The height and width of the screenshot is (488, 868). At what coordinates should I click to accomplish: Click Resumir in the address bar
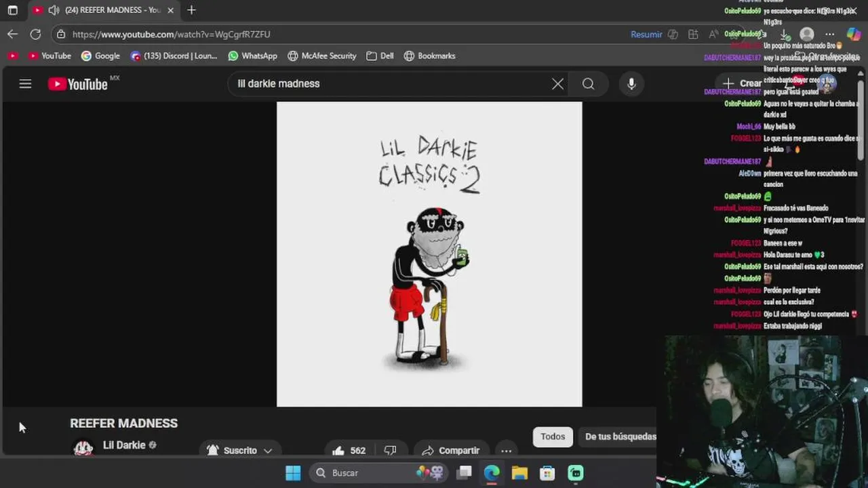646,34
